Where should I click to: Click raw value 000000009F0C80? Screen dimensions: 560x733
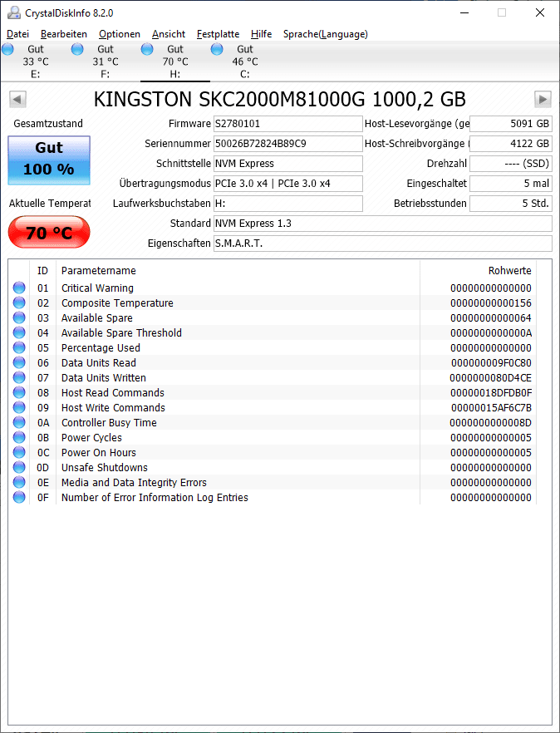pos(491,362)
